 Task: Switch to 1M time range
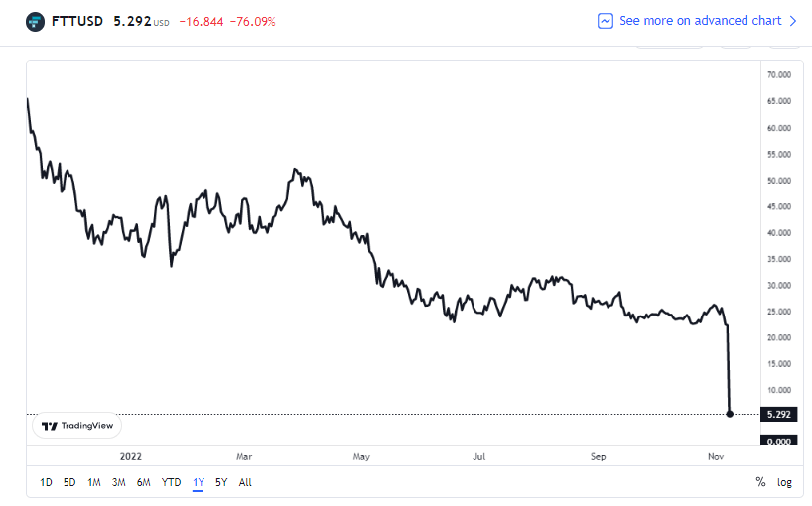pyautogui.click(x=94, y=482)
